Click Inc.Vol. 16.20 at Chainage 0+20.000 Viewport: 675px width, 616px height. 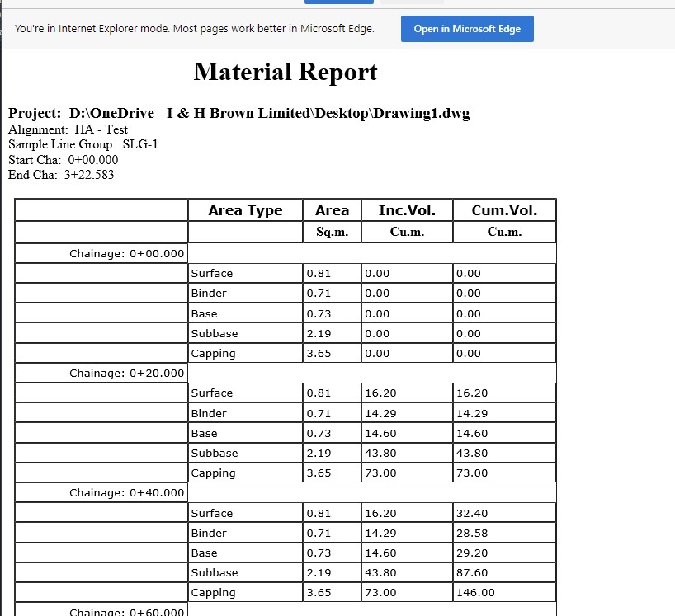coord(380,393)
